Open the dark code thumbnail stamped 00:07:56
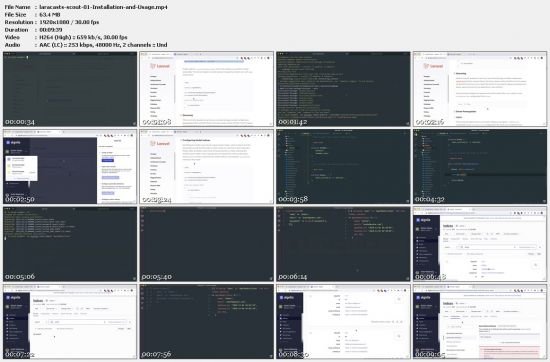The height and width of the screenshot is (362, 550). [x=207, y=322]
